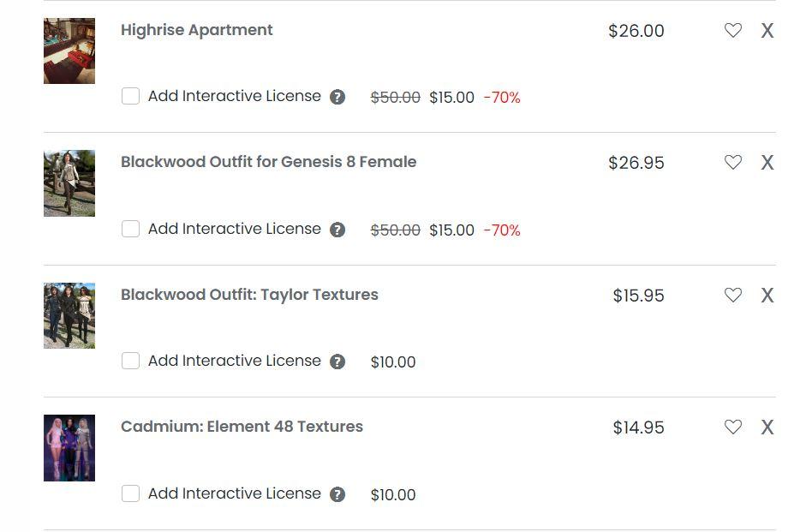Show Interactive License help for Highrise Apartment
The width and height of the screenshot is (812, 532).
tap(337, 97)
